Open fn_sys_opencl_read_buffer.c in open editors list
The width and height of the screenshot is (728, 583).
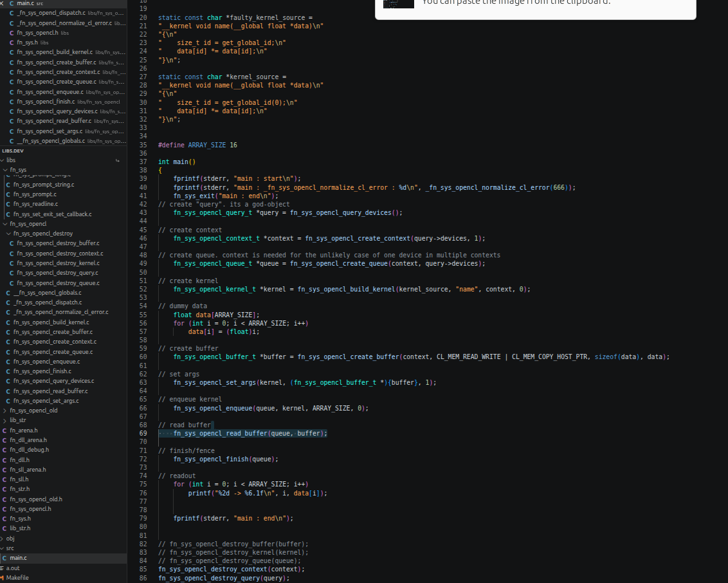pos(63,121)
